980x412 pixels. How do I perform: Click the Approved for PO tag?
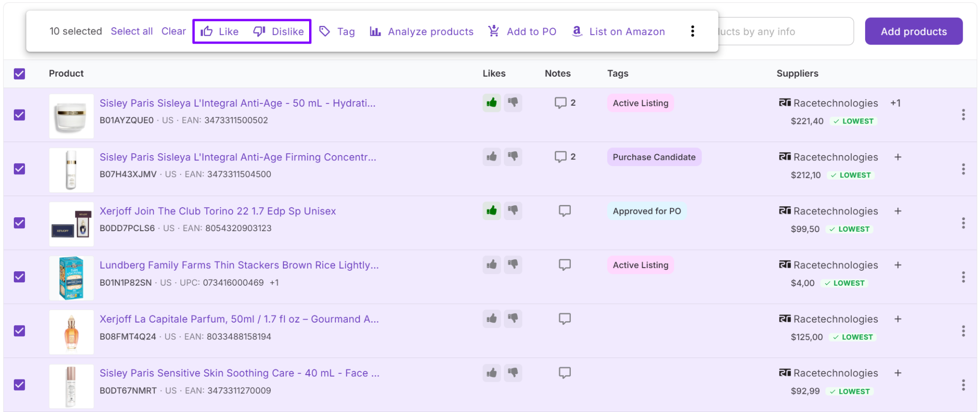point(647,211)
